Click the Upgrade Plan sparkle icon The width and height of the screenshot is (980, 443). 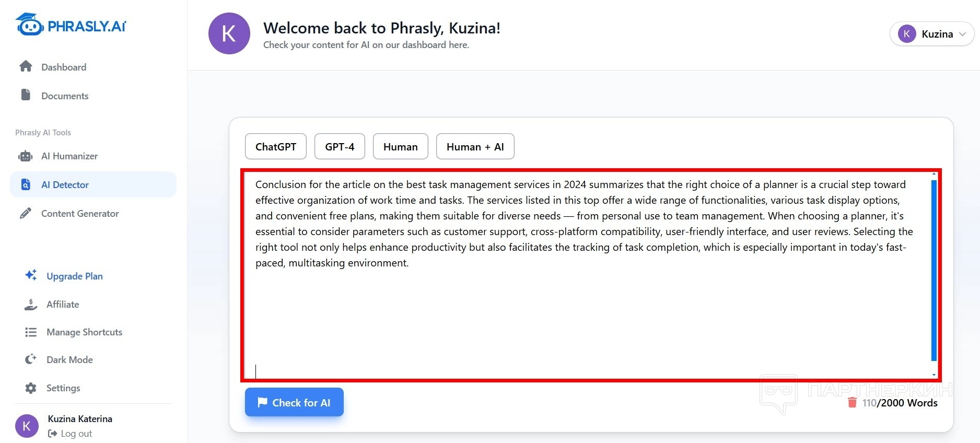31,275
